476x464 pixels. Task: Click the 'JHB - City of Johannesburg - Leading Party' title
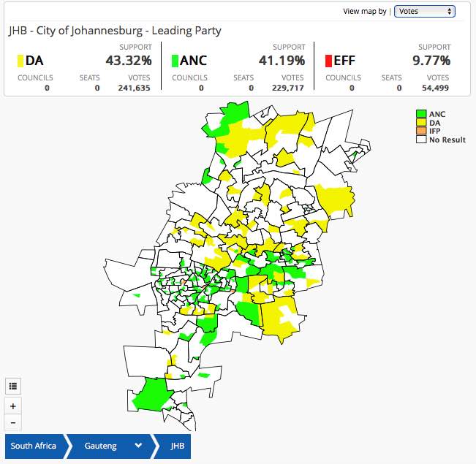115,31
